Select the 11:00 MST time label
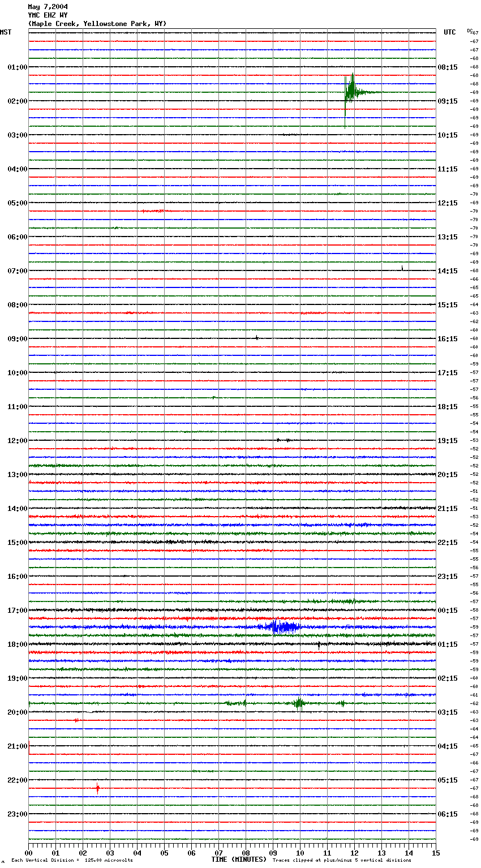 coord(18,407)
